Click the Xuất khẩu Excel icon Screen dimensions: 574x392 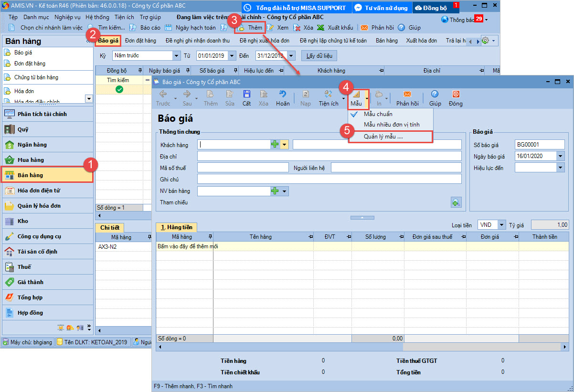[x=321, y=28]
